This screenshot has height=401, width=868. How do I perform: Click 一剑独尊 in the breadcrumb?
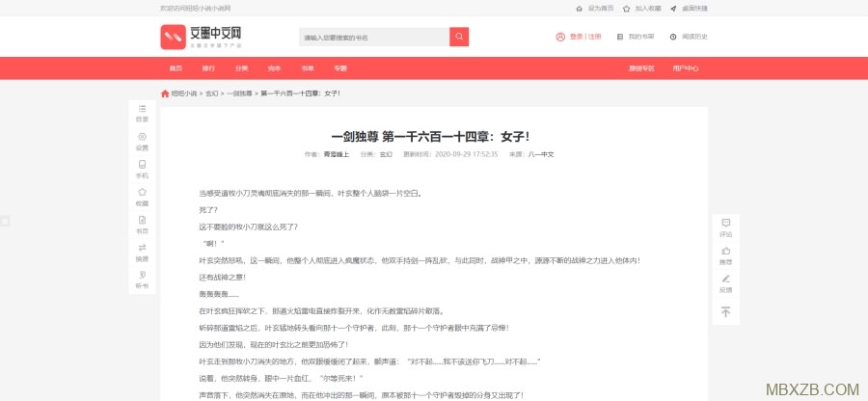click(239, 94)
